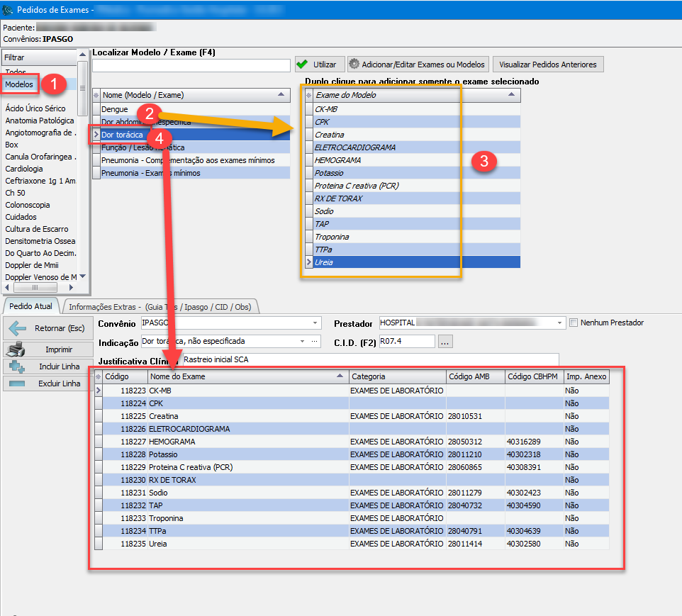Viewport: 682px width, 616px height.
Task: Switch to the Informações Extras tab
Action: click(x=162, y=307)
